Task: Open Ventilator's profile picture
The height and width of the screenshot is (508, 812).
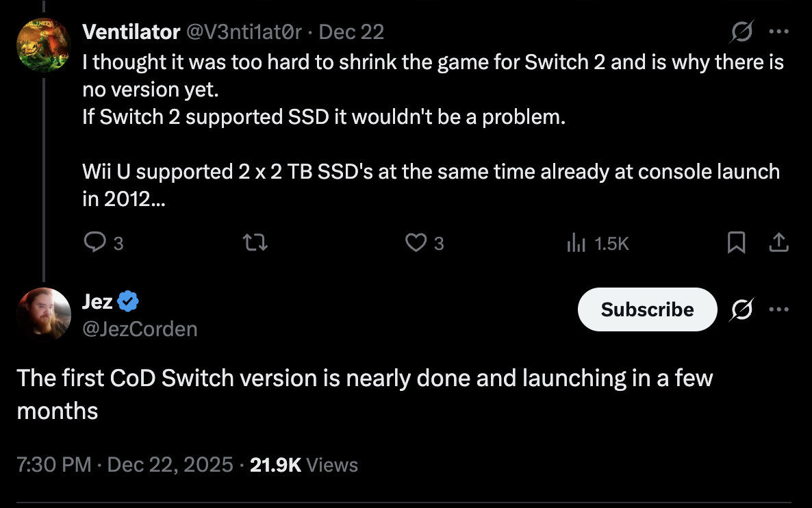Action: (44, 45)
